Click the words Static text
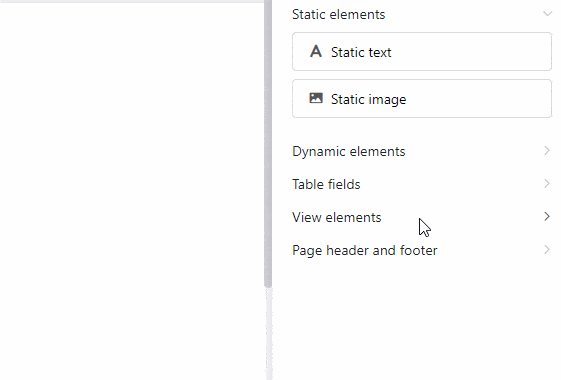 click(x=361, y=52)
